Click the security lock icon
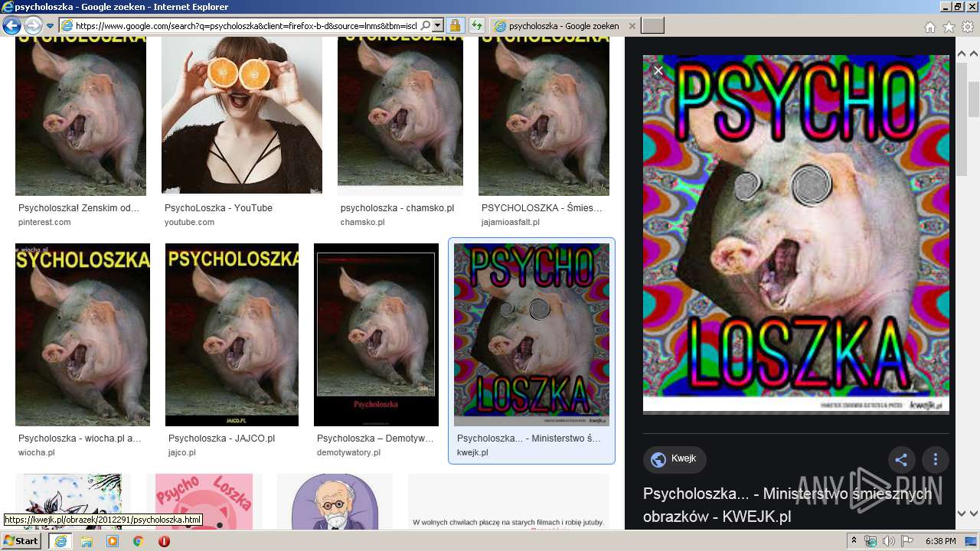This screenshot has width=980, height=551. pos(455,26)
